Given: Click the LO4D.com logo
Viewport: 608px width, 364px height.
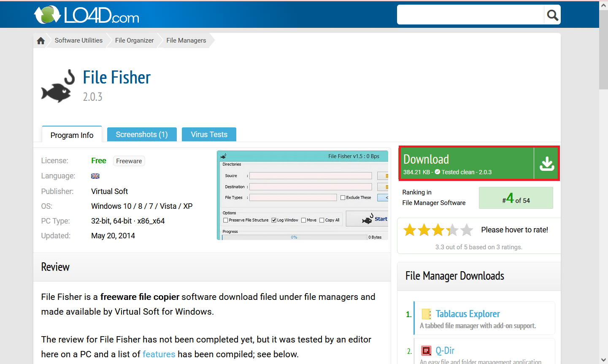Looking at the screenshot, I should pyautogui.click(x=86, y=15).
